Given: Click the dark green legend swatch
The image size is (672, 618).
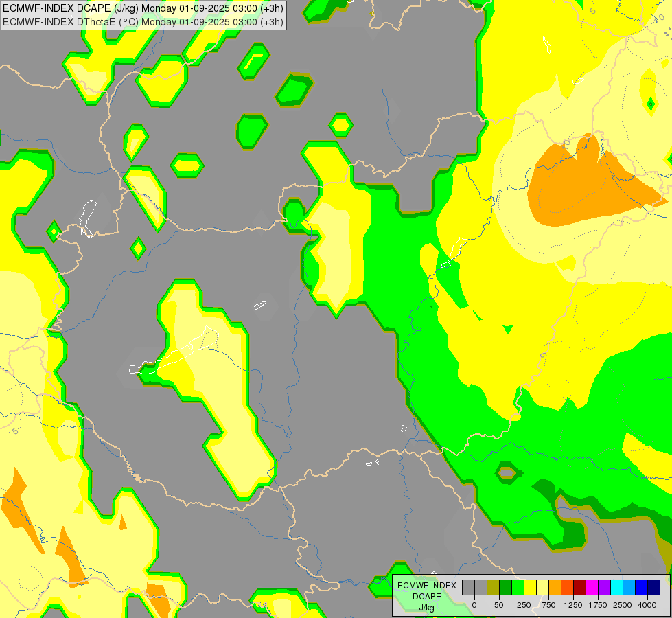Looking at the screenshot, I should coord(506,587).
